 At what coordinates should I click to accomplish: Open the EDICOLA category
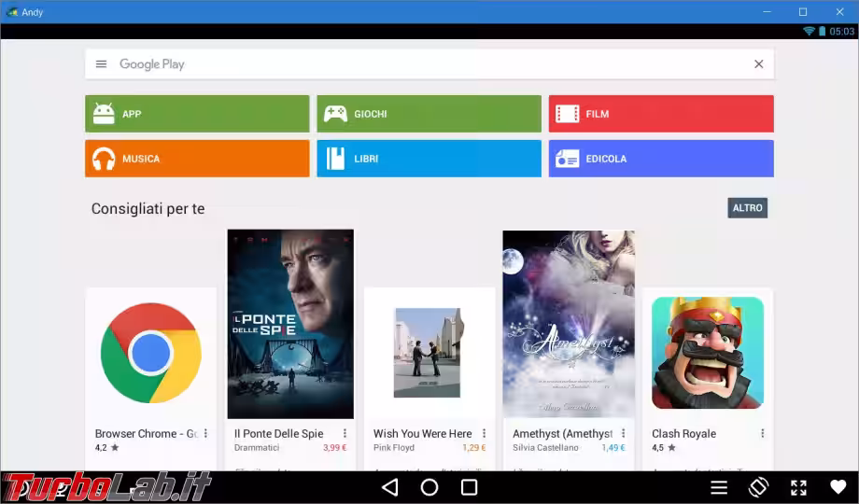[x=661, y=159]
